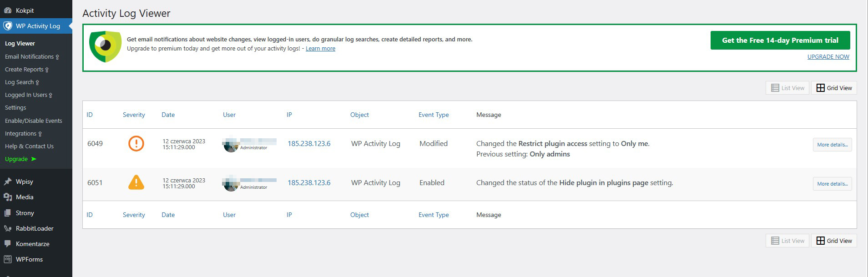Click the RabbitLoader icon in sidebar

(8, 228)
